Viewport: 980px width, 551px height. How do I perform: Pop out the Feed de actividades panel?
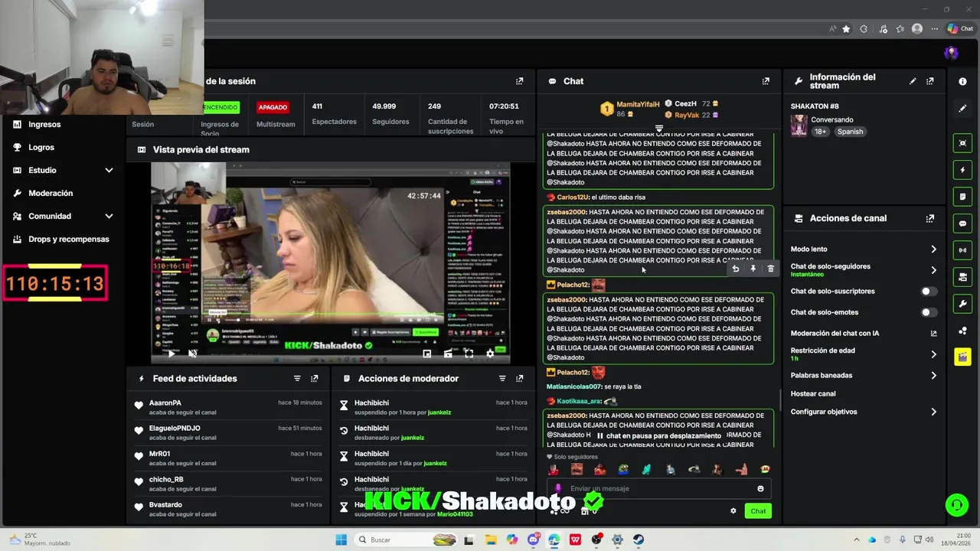315,379
